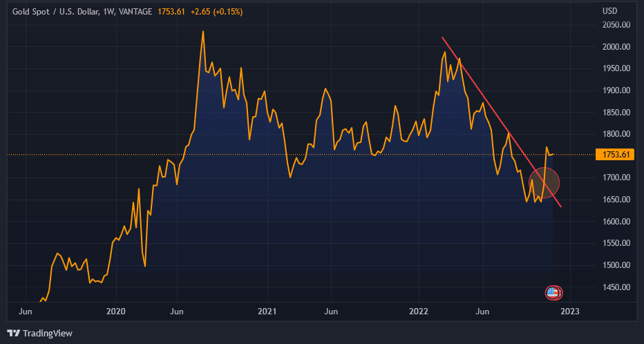Click the 1600.00 price axis label

click(x=616, y=222)
